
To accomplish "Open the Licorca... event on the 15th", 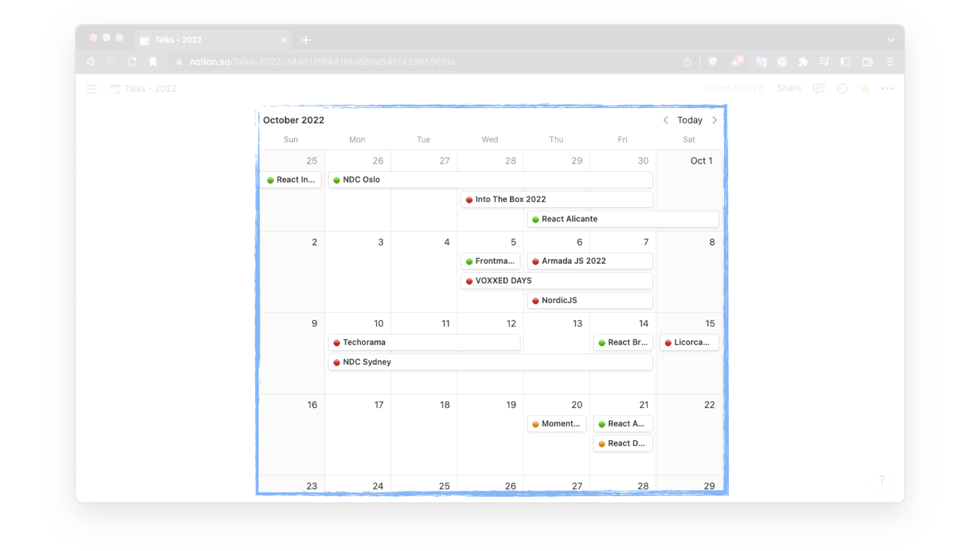I will coord(689,342).
